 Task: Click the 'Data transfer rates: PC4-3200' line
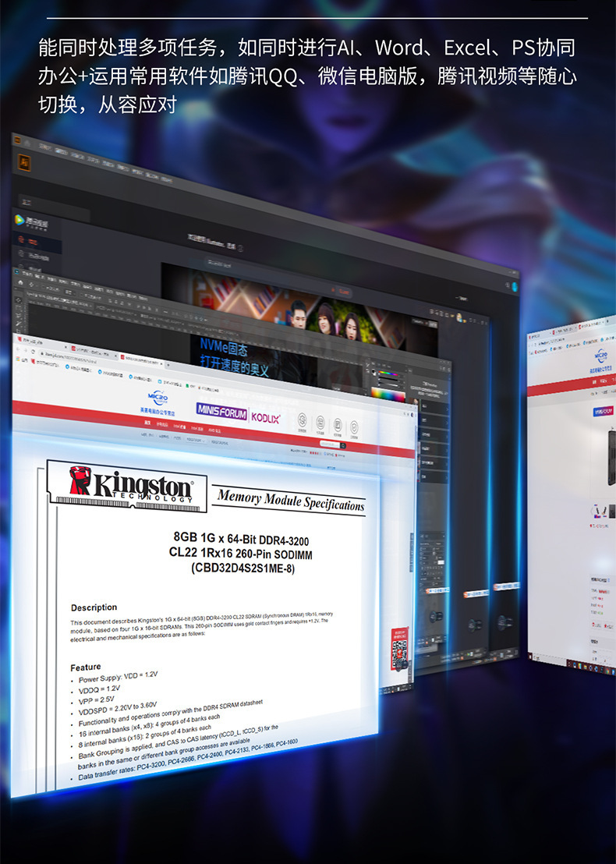pos(187,759)
